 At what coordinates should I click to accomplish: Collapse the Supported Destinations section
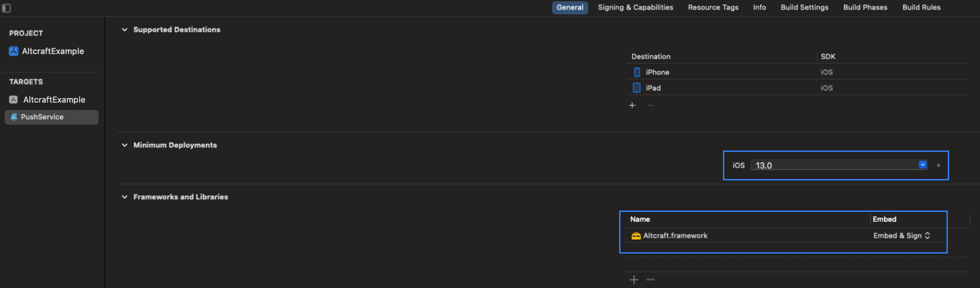coord(125,30)
